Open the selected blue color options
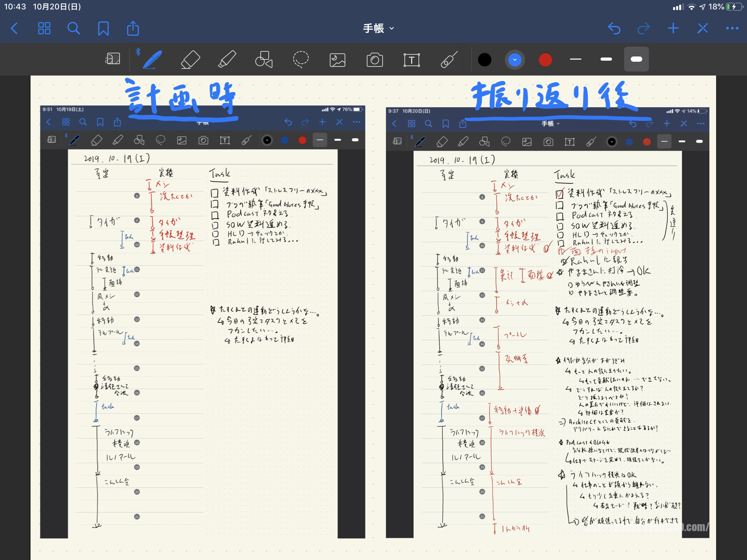 point(515,60)
